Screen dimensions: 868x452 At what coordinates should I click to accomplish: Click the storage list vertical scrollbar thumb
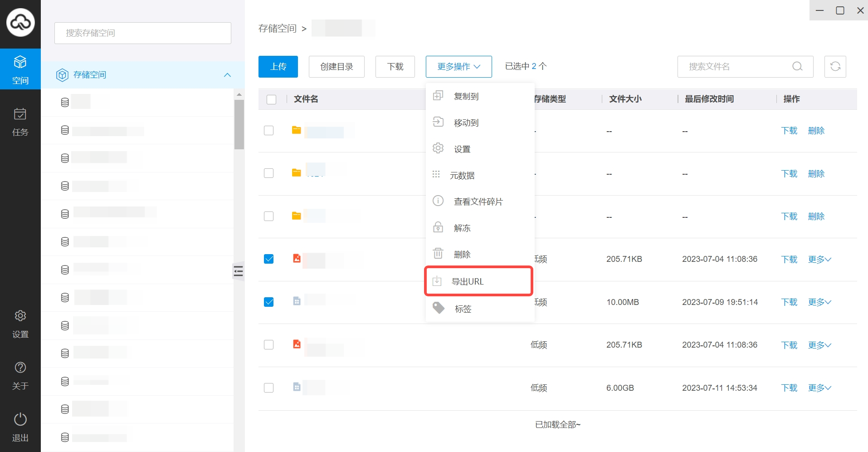click(239, 124)
